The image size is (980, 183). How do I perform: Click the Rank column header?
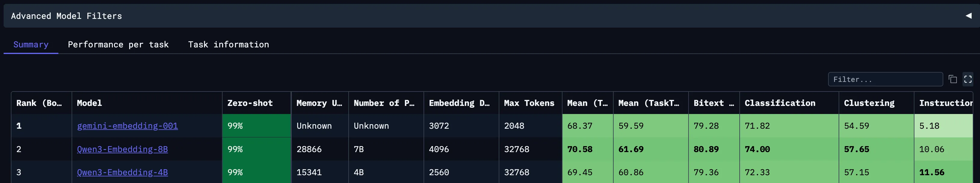click(x=39, y=103)
